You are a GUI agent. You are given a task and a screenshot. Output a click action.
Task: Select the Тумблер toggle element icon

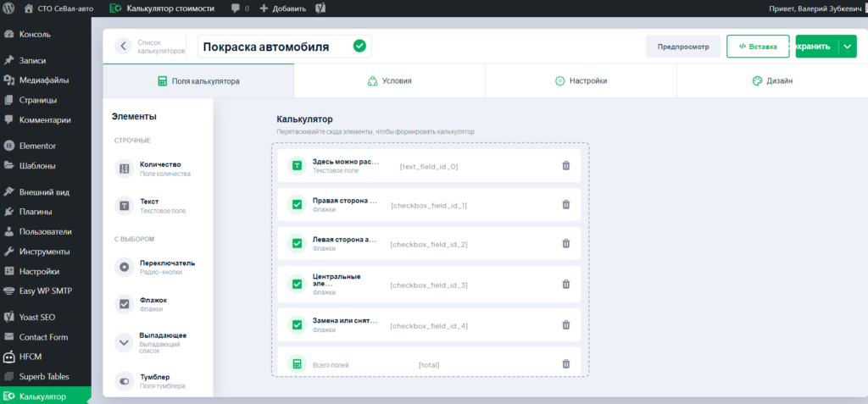tap(124, 381)
